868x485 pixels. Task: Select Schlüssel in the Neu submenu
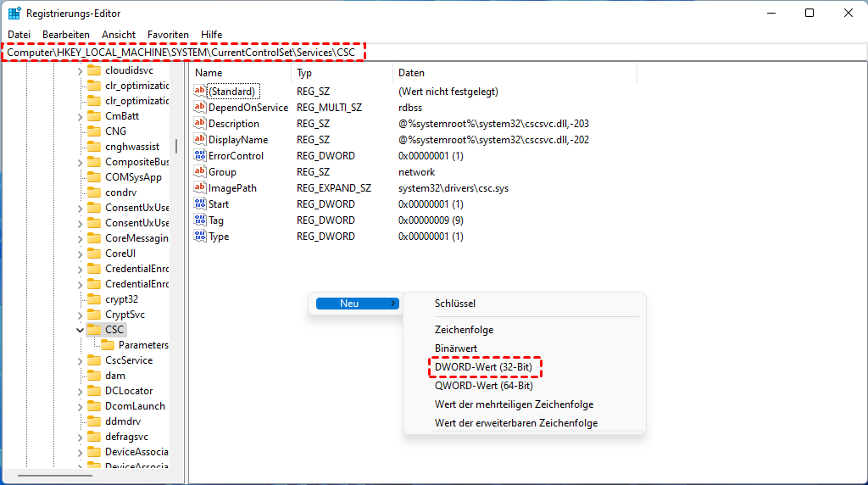(x=455, y=304)
